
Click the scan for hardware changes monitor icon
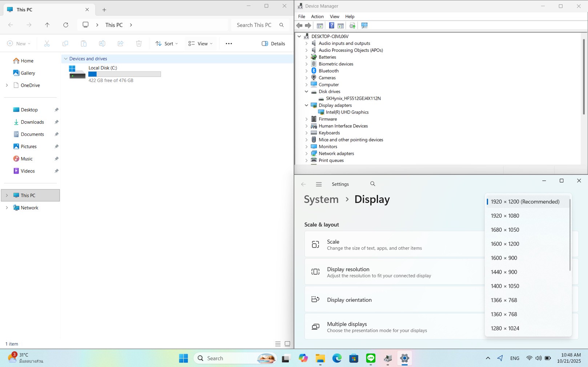(364, 25)
